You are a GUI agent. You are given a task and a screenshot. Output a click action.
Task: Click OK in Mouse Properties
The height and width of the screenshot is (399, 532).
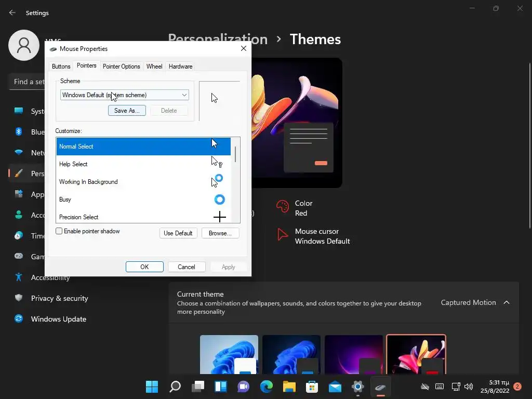pos(144,267)
